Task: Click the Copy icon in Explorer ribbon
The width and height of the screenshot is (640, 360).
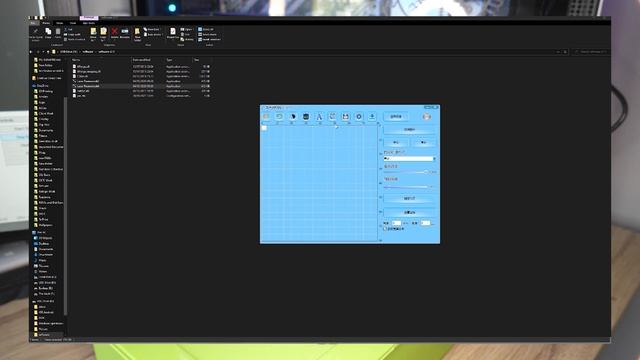Action: (x=48, y=32)
